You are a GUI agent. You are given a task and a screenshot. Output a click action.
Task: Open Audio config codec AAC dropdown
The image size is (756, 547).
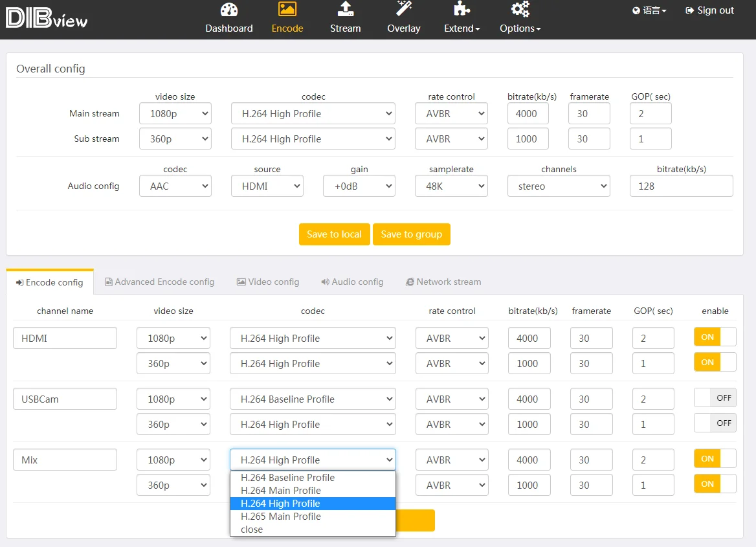pos(175,186)
